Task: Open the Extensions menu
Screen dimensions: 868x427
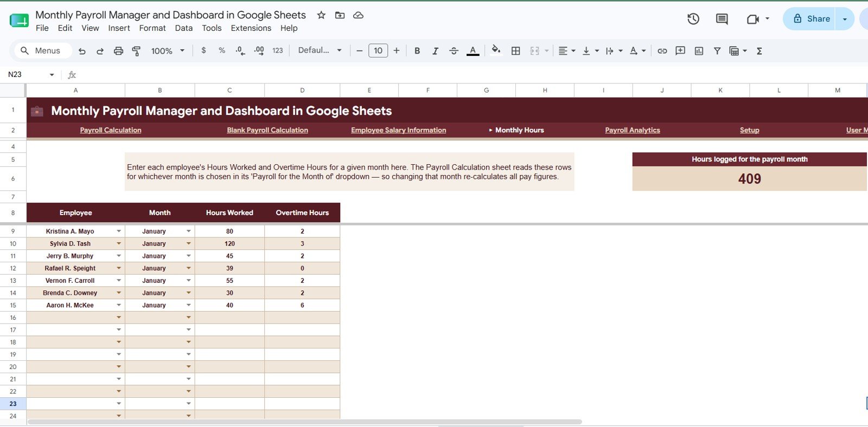Action: (251, 28)
